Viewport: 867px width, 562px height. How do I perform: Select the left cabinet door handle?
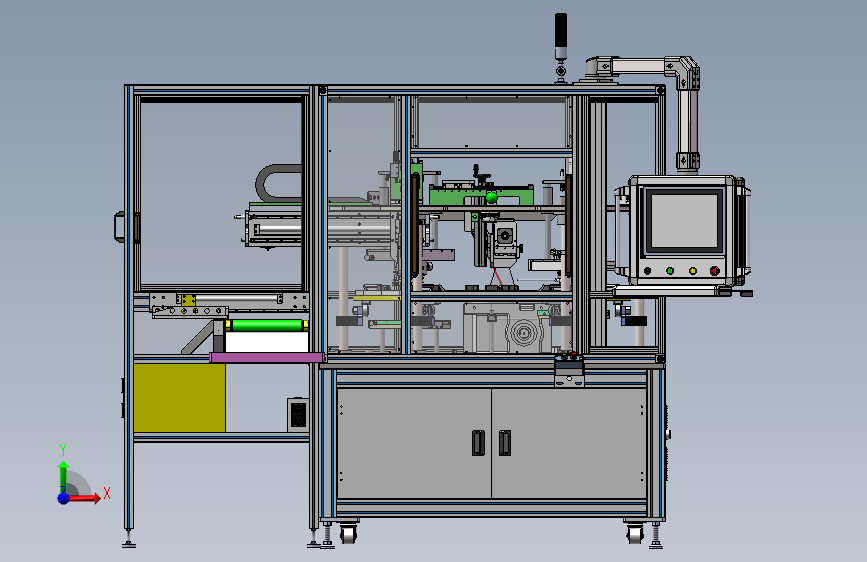click(x=478, y=443)
